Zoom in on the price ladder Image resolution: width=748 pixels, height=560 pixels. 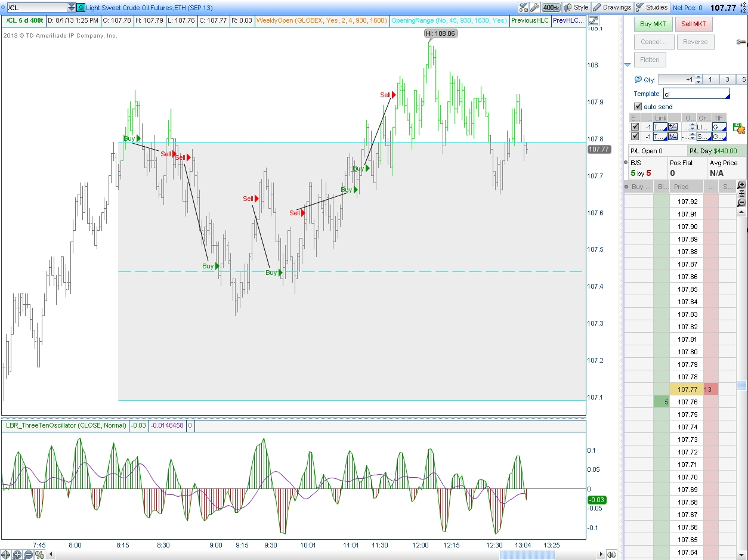(741, 185)
